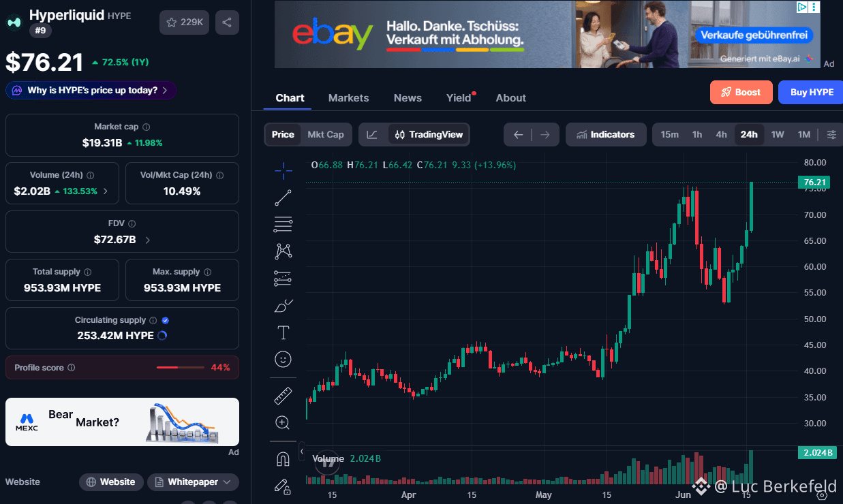Click the AdChoices icon on eBay ad
This screenshot has height=504, width=843.
(803, 7)
